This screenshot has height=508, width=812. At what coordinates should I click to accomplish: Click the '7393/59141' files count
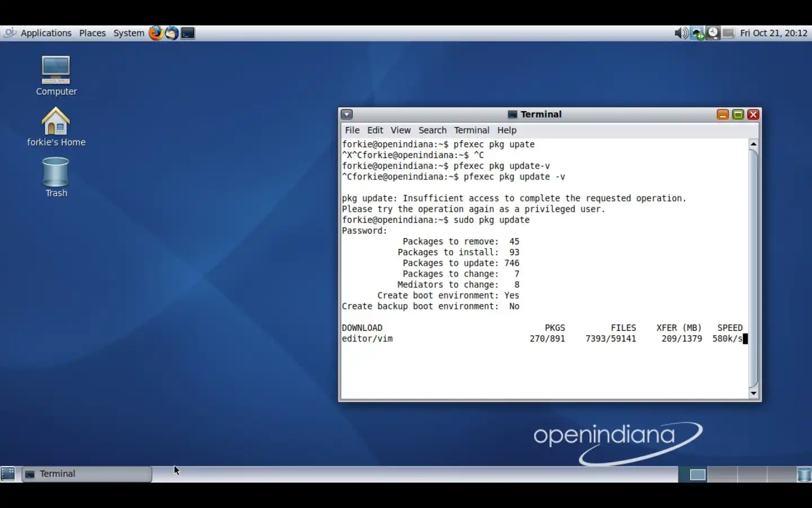click(611, 339)
